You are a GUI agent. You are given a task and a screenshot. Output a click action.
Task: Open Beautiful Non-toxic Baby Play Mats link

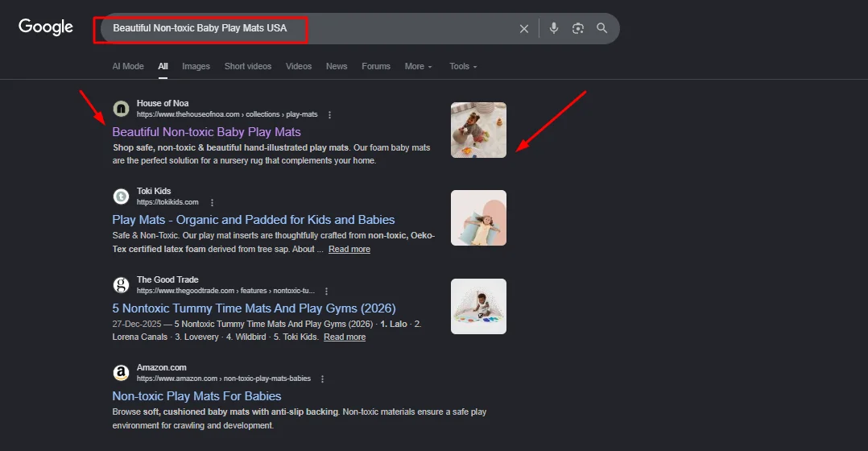(x=206, y=132)
